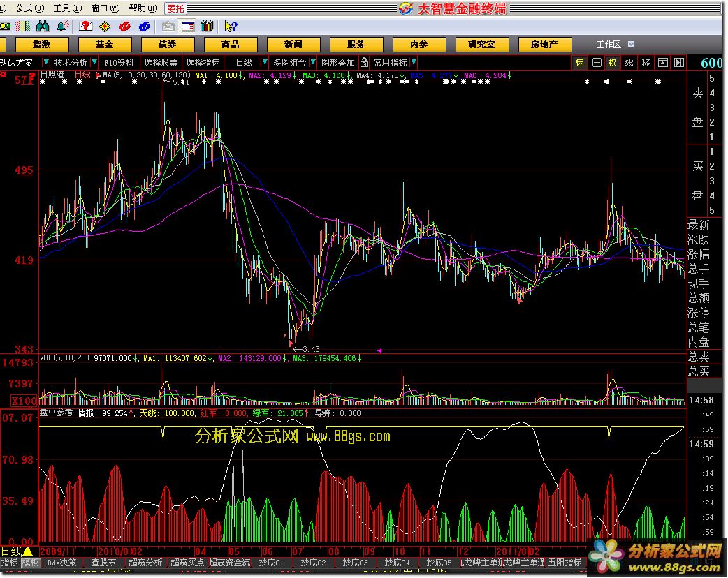Select the 抄底03 indicator tab
Viewport: 728px width, 578px height.
click(x=355, y=563)
